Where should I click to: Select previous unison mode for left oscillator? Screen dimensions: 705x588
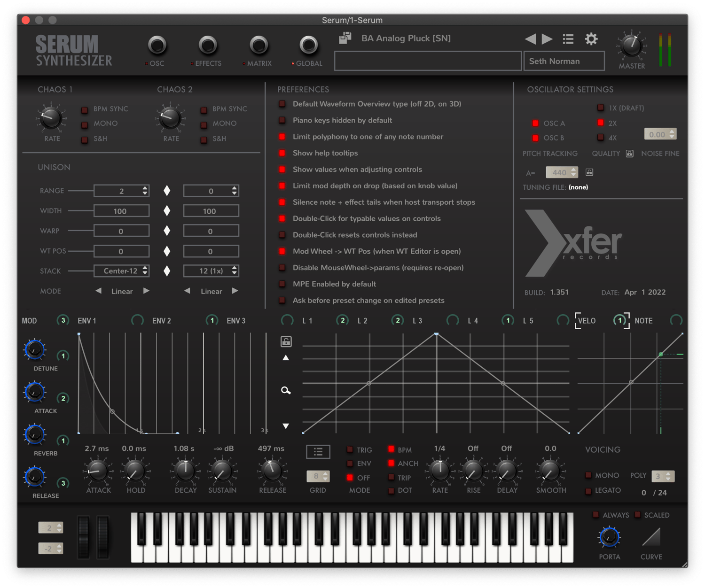point(98,291)
